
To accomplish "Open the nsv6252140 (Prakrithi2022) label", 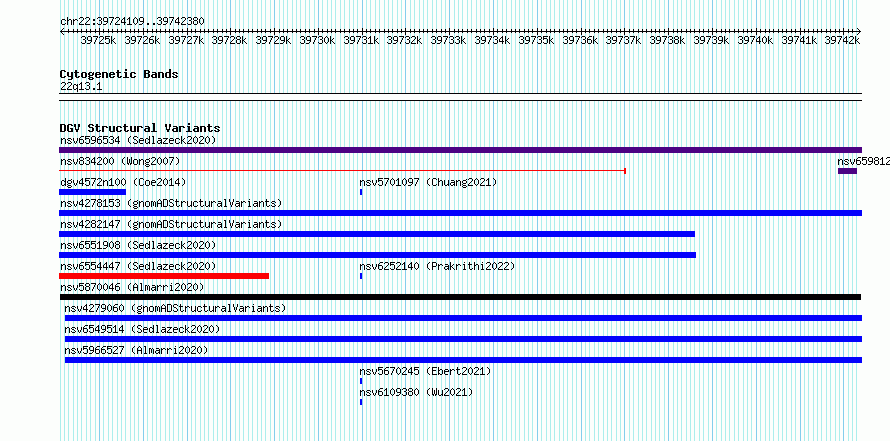I will pyautogui.click(x=437, y=266).
